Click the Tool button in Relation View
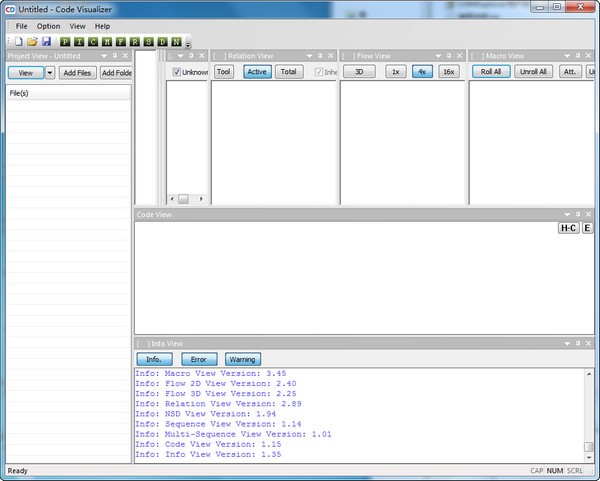600x481 pixels. click(x=224, y=72)
